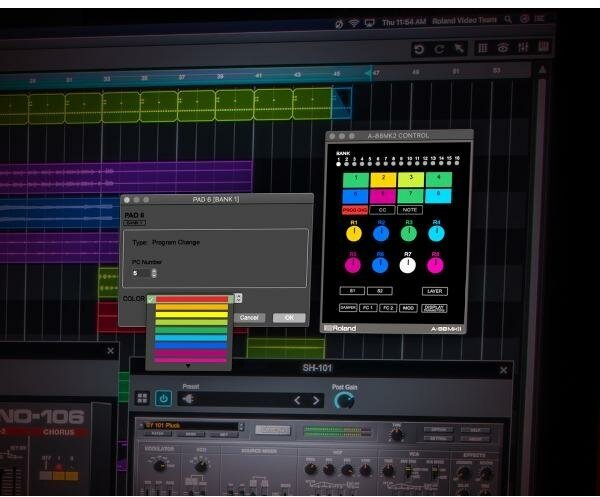Open the piano keyboard icon
This screenshot has width=600, height=497.
point(543,47)
